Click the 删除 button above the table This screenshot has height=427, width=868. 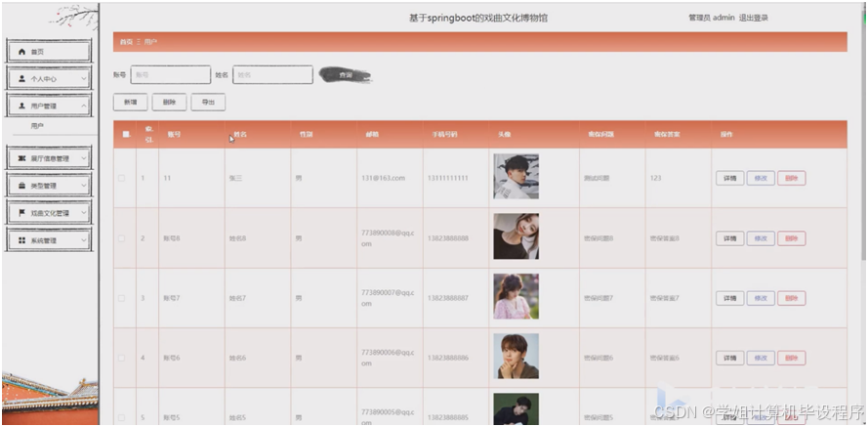(x=169, y=103)
